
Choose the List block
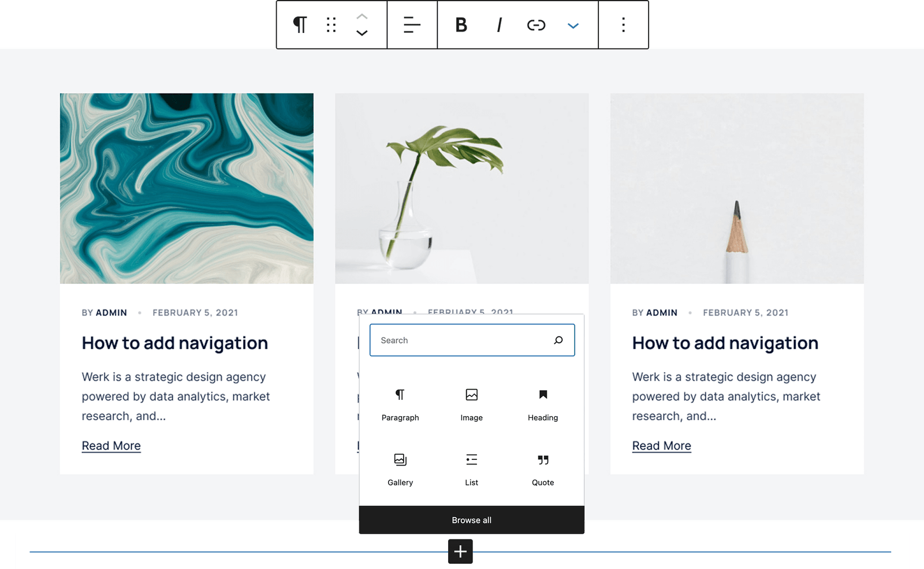point(471,467)
